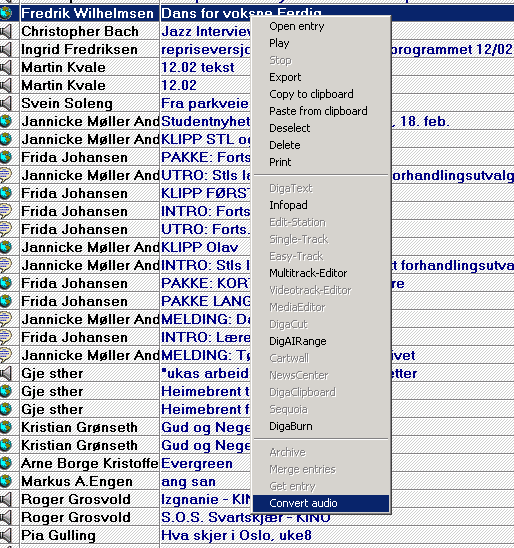
Task: Select 'Print' from the context menu
Action: (x=321, y=162)
